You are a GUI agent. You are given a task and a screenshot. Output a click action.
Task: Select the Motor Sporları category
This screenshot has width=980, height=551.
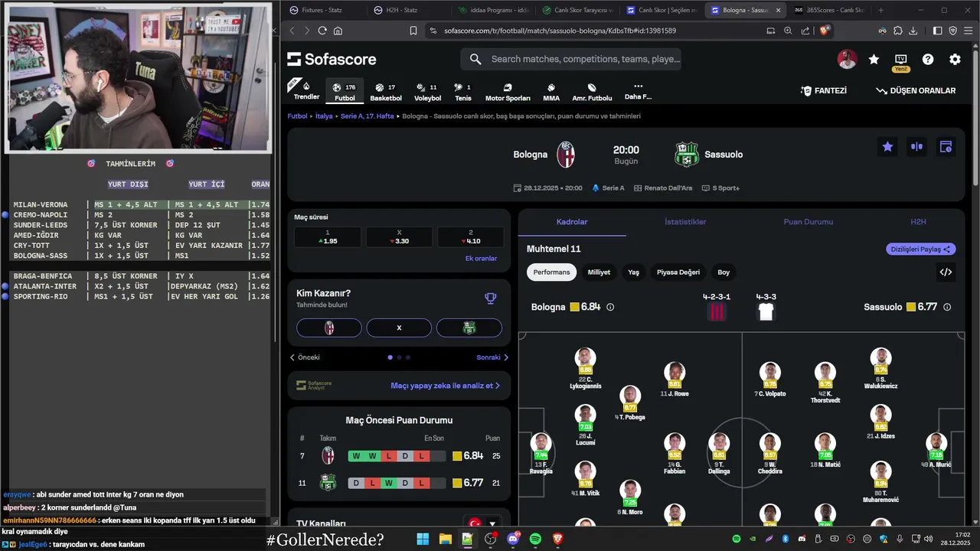click(508, 91)
